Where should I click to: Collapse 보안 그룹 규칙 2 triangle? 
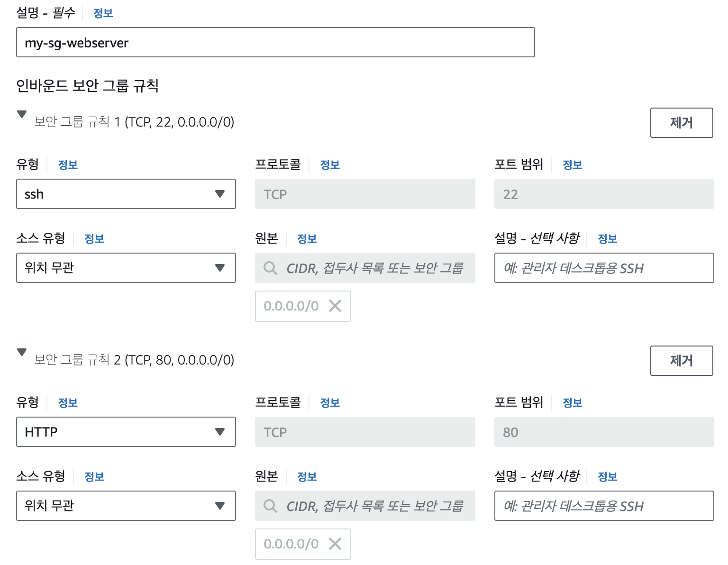coord(22,352)
